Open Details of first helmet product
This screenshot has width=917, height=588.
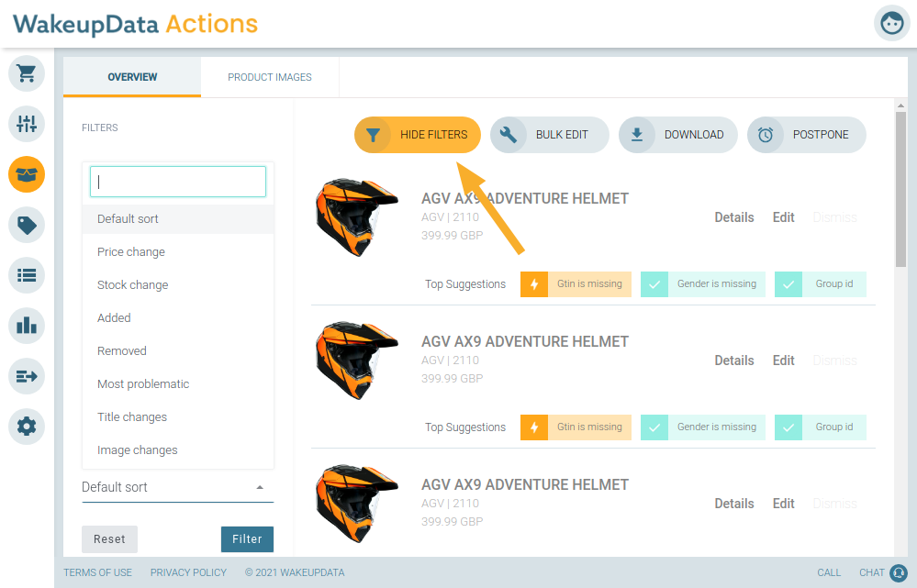[734, 217]
